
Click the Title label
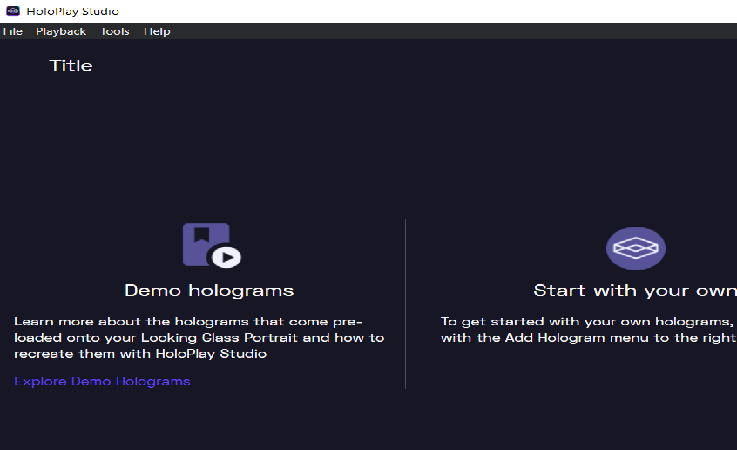tap(71, 66)
